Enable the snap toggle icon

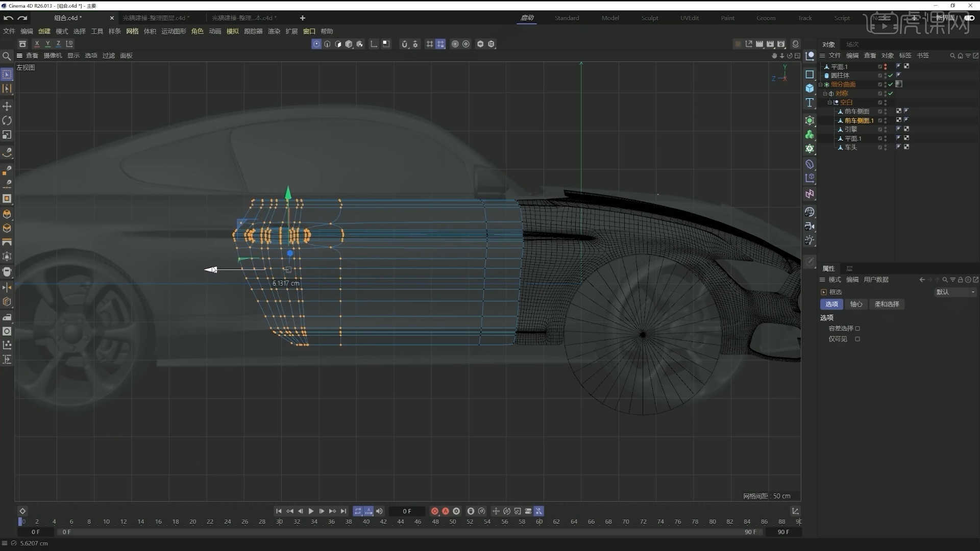pos(404,44)
